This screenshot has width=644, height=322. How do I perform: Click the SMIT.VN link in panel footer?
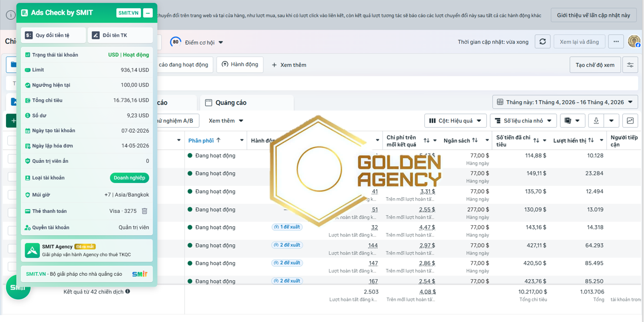point(36,274)
